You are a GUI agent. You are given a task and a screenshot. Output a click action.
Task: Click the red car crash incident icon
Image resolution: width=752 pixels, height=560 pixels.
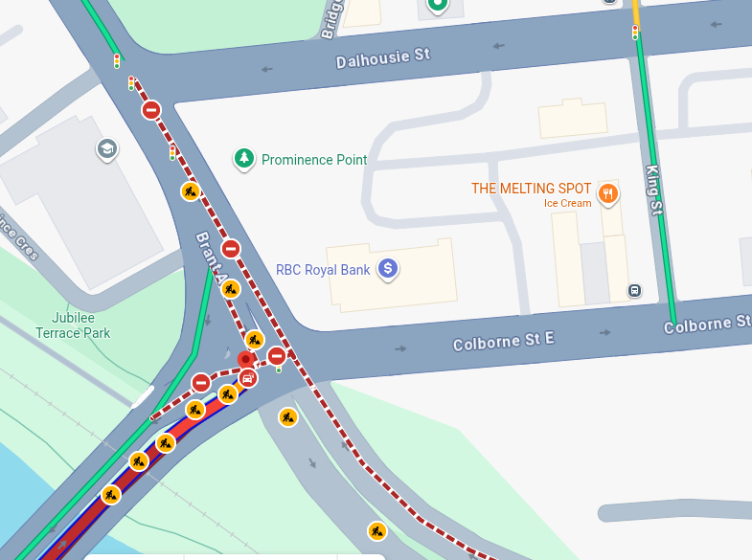[247, 378]
